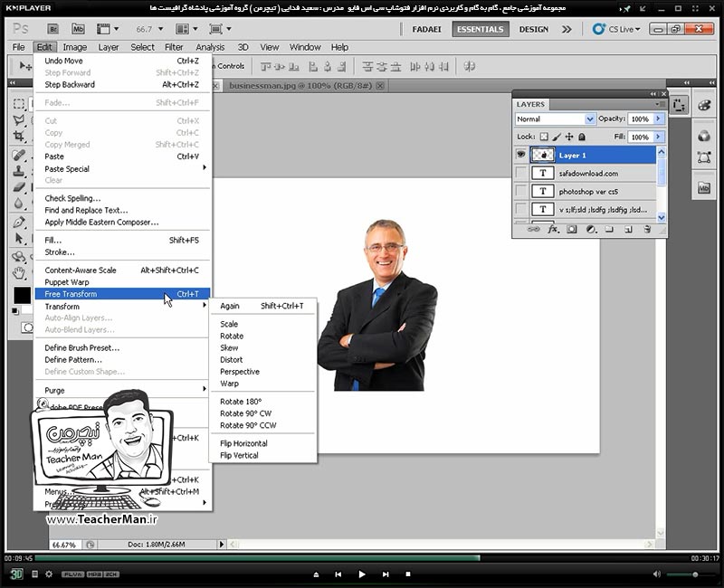Select the Clone Stamp tool

point(18,171)
